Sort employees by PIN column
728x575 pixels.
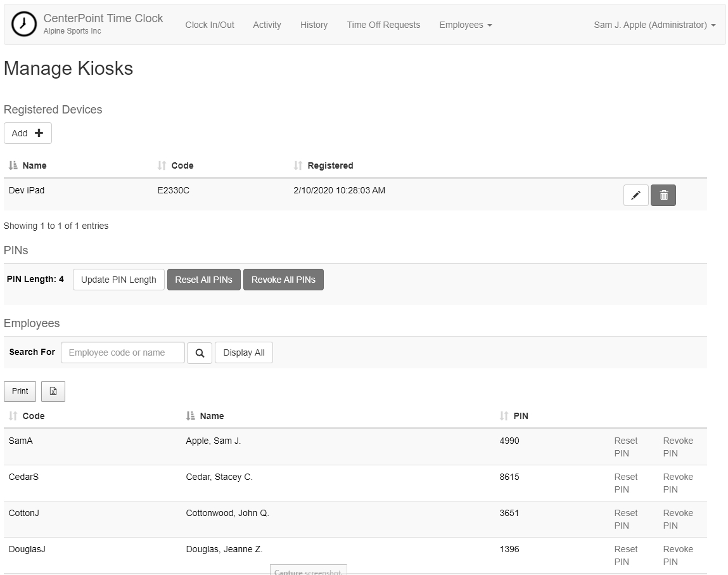pos(520,416)
